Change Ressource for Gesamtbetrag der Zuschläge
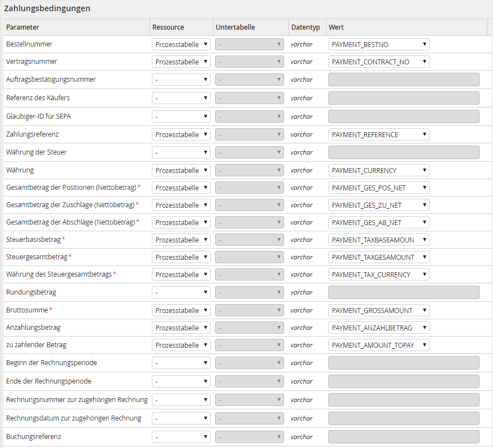This screenshot has height=448, width=493. coord(181,205)
